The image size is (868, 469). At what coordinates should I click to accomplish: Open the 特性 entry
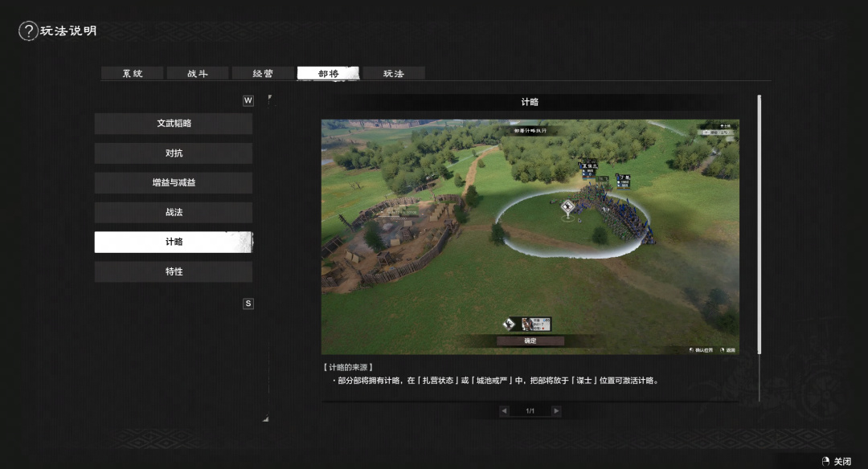(x=174, y=271)
